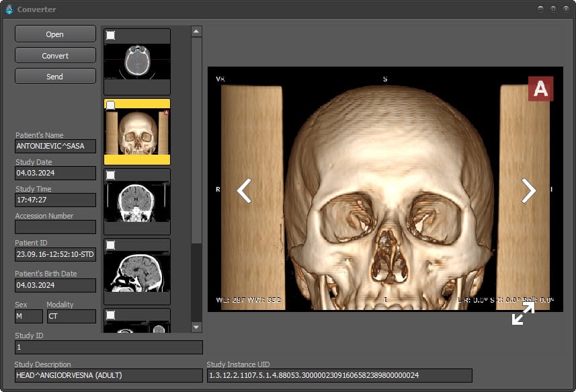Enable the checkbox on the sagittal CT thumbnail
The width and height of the screenshot is (576, 392).
pos(111,245)
